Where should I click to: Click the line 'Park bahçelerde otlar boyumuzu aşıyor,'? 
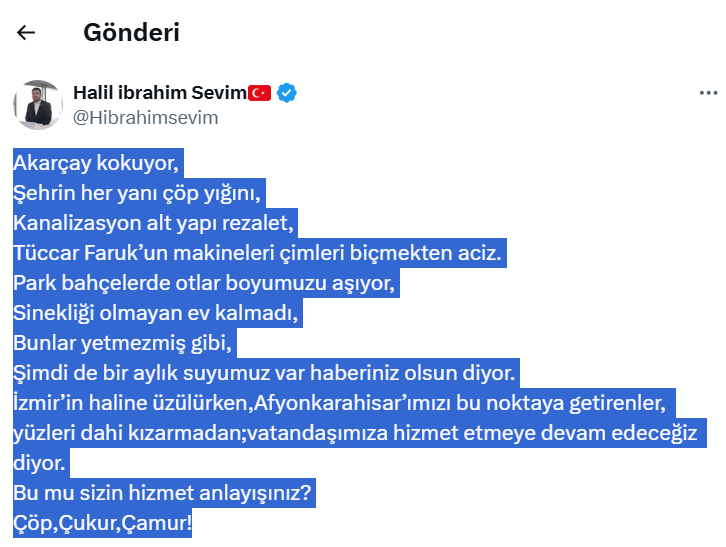pos(204,283)
